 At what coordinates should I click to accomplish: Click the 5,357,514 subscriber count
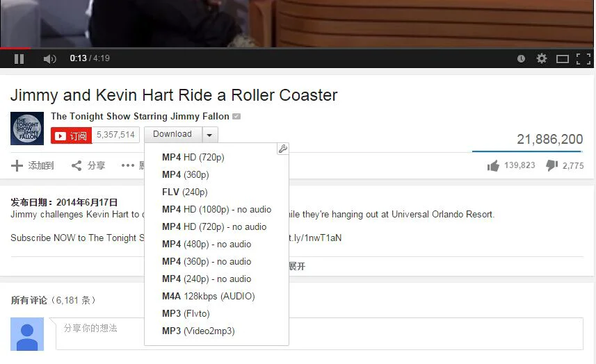click(115, 135)
